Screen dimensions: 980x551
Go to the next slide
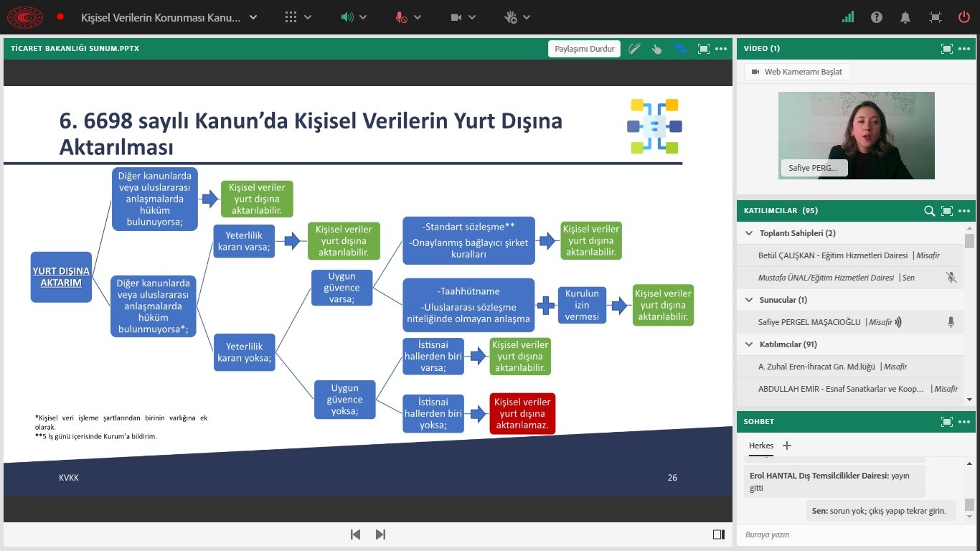380,534
